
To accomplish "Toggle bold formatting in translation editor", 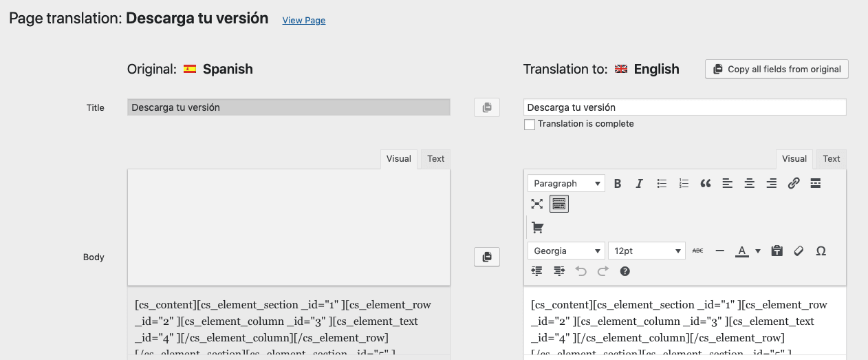I will click(618, 183).
